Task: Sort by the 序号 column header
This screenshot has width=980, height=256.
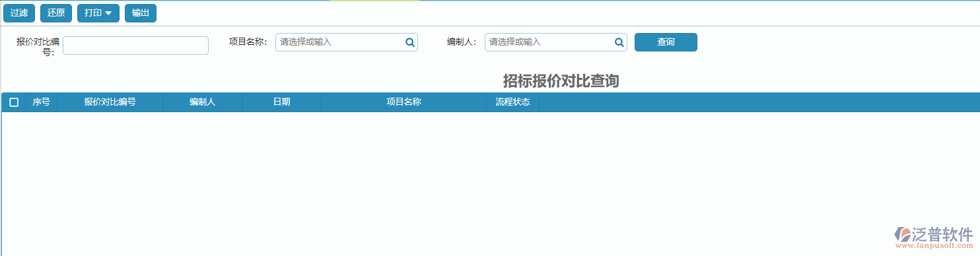Action: [42, 102]
